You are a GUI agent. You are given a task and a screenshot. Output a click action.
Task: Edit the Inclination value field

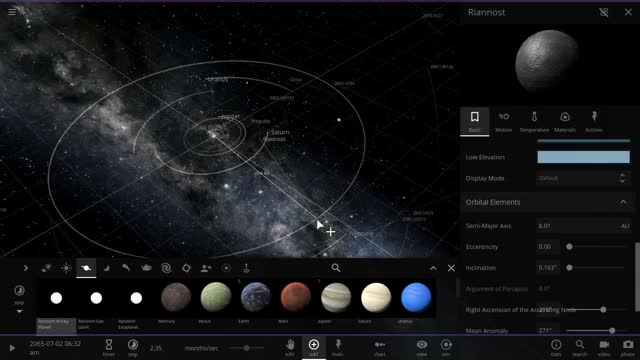click(x=548, y=268)
